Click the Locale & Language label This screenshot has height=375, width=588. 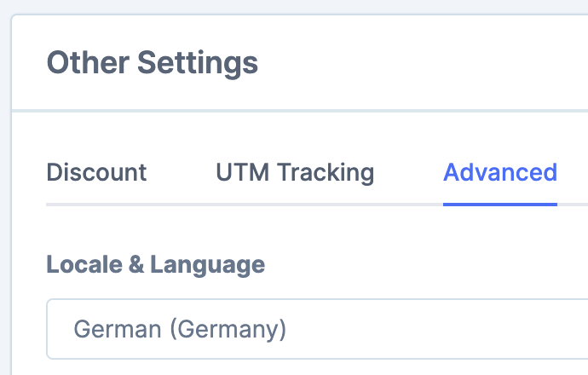(x=155, y=264)
